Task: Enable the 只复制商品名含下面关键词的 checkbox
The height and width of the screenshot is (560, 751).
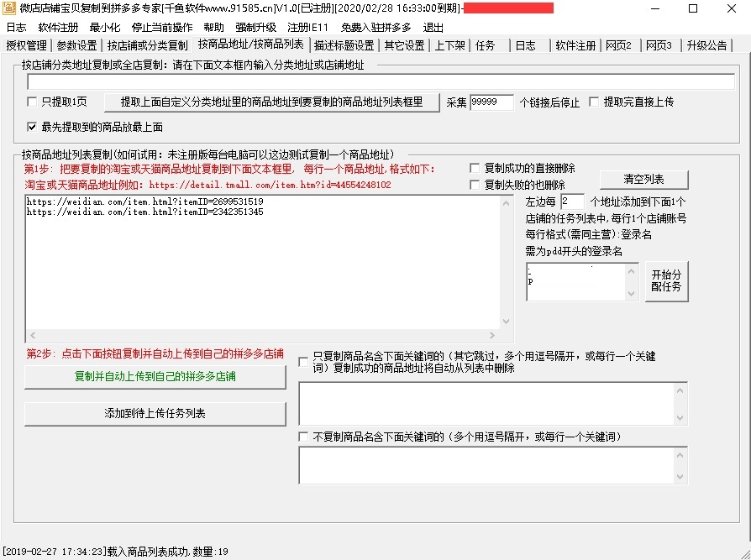Action: coord(303,362)
